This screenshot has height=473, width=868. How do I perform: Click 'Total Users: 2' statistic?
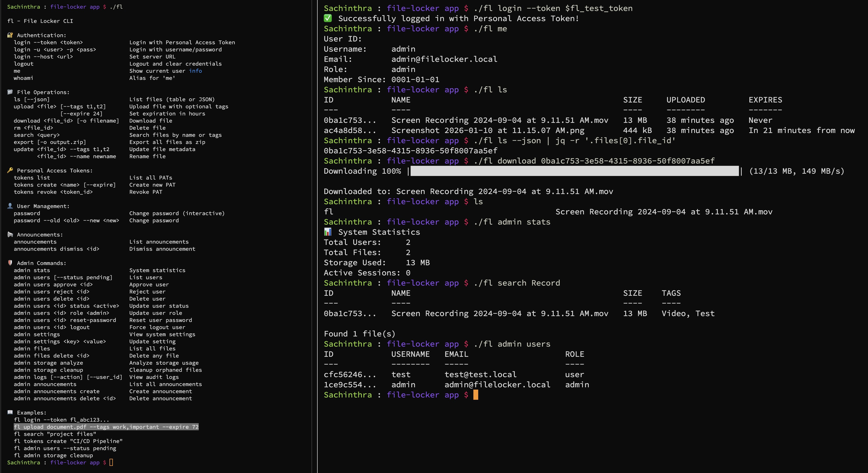[x=367, y=242]
